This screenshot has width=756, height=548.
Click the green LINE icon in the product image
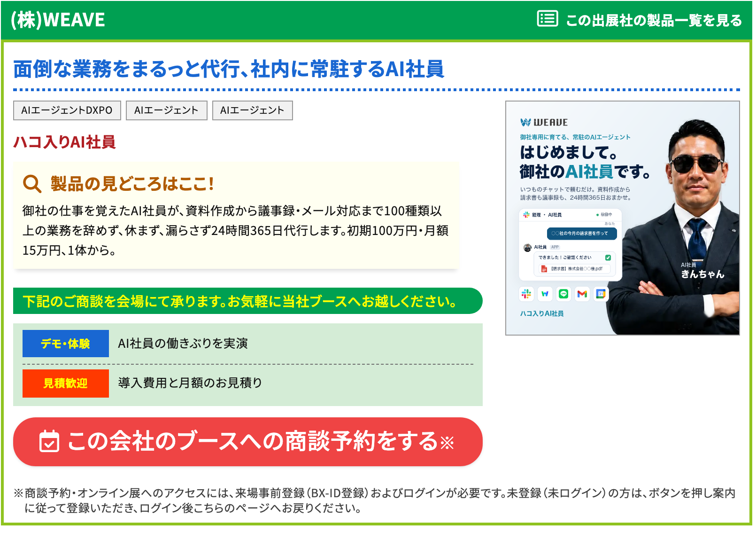[x=563, y=294]
